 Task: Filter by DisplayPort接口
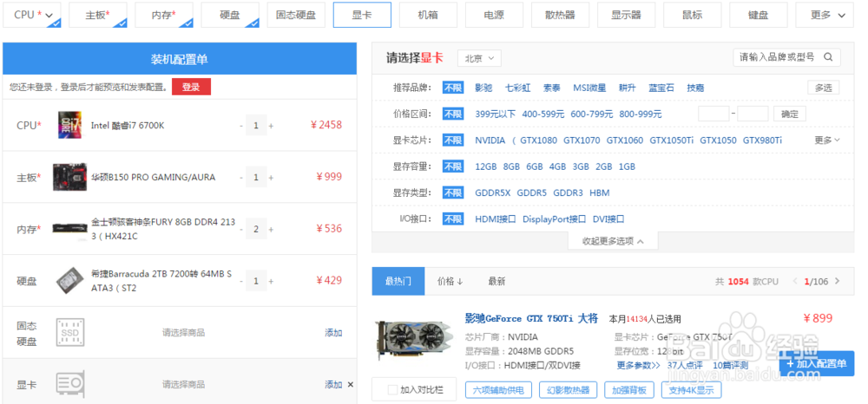coord(554,218)
